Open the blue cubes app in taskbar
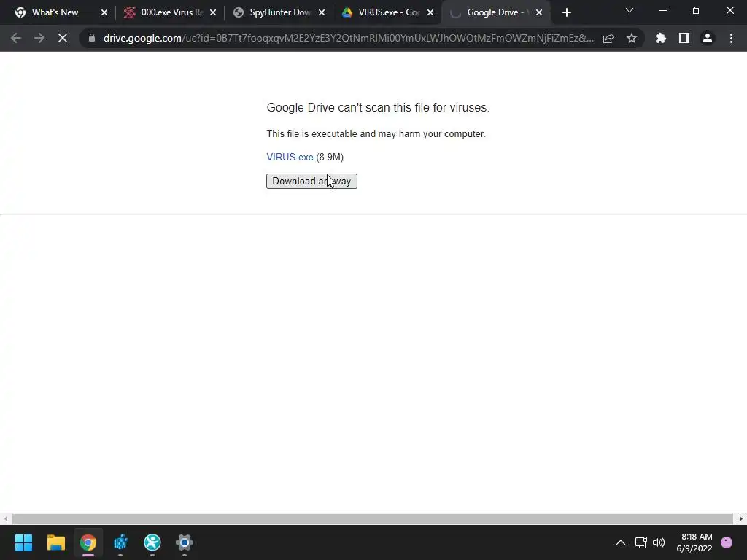Viewport: 747px width, 560px height. (120, 542)
